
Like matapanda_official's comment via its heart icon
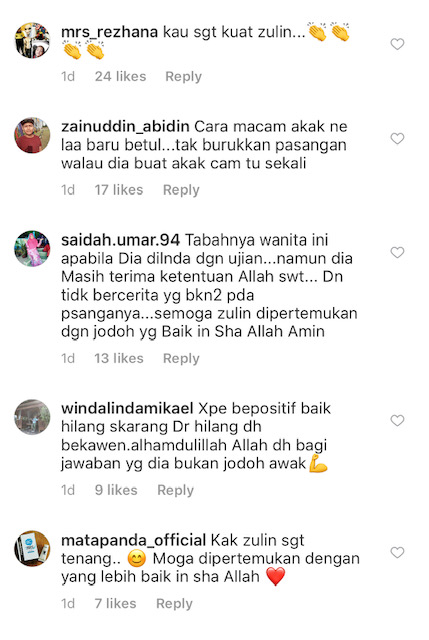397,552
